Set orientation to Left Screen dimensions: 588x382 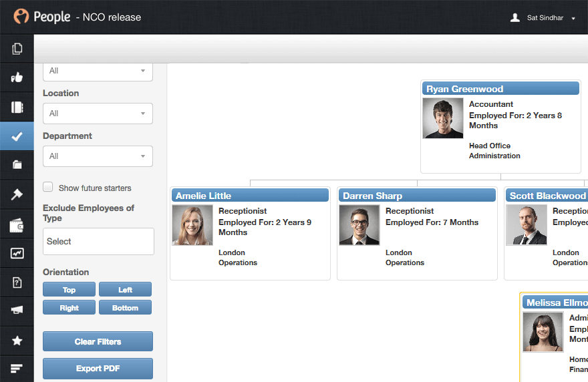coord(125,289)
